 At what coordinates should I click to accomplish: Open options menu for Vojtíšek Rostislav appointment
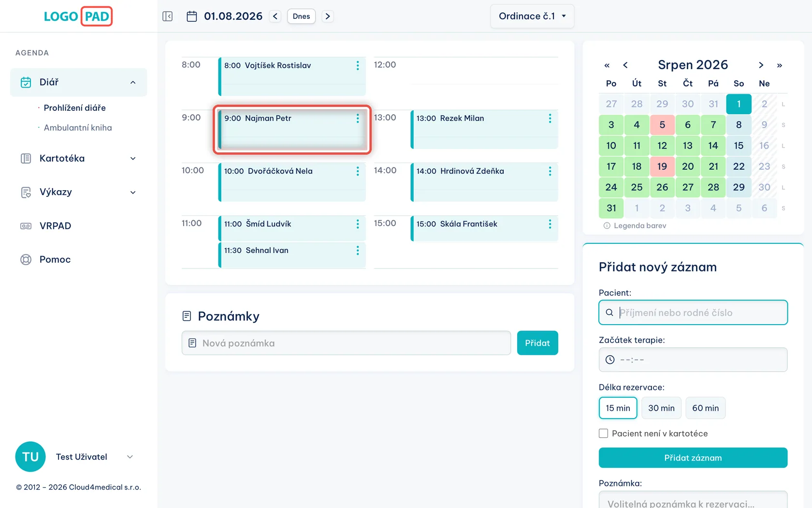pos(358,66)
